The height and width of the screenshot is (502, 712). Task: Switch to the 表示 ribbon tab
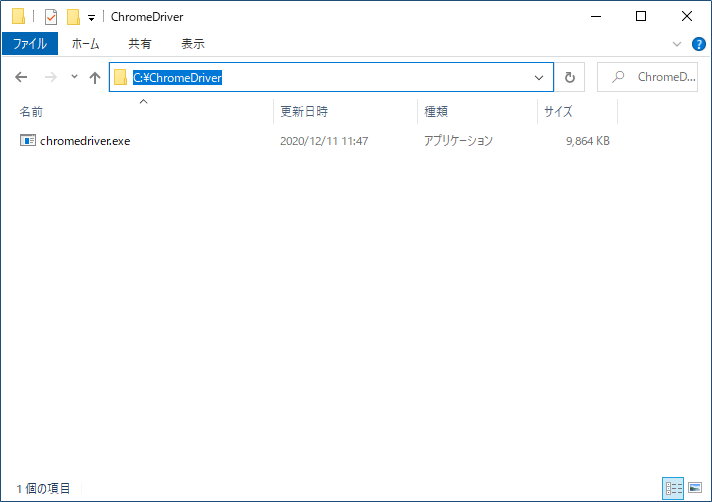coord(193,44)
